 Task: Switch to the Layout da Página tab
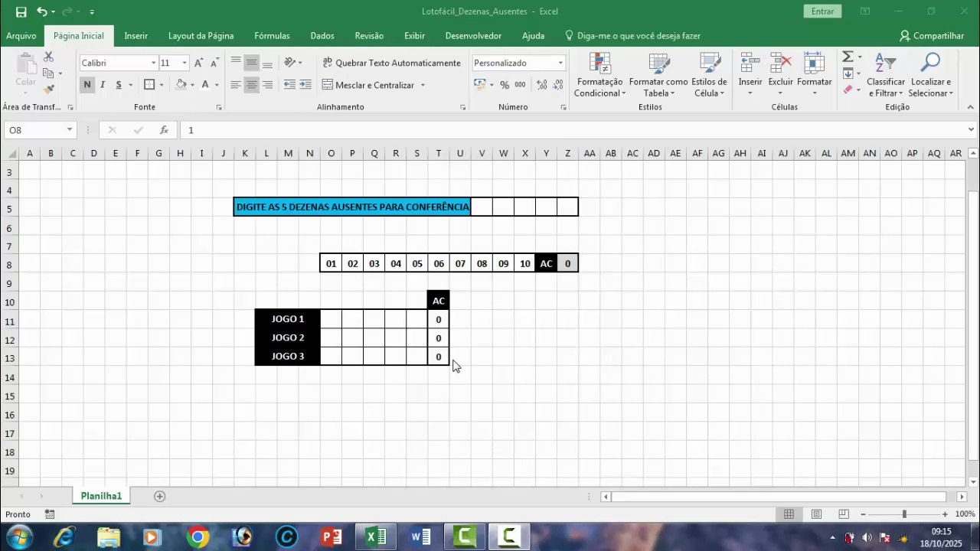tap(201, 36)
